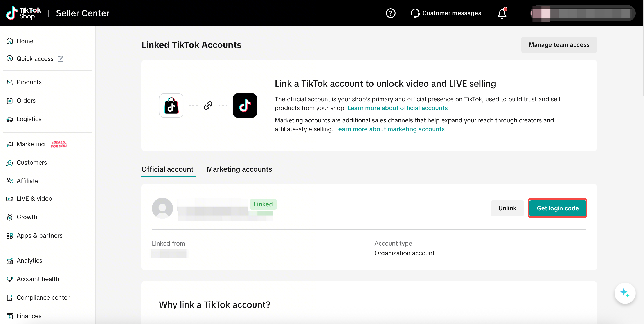This screenshot has height=324, width=644.
Task: Click the TikTok Shop bag illustration icon
Action: [171, 106]
